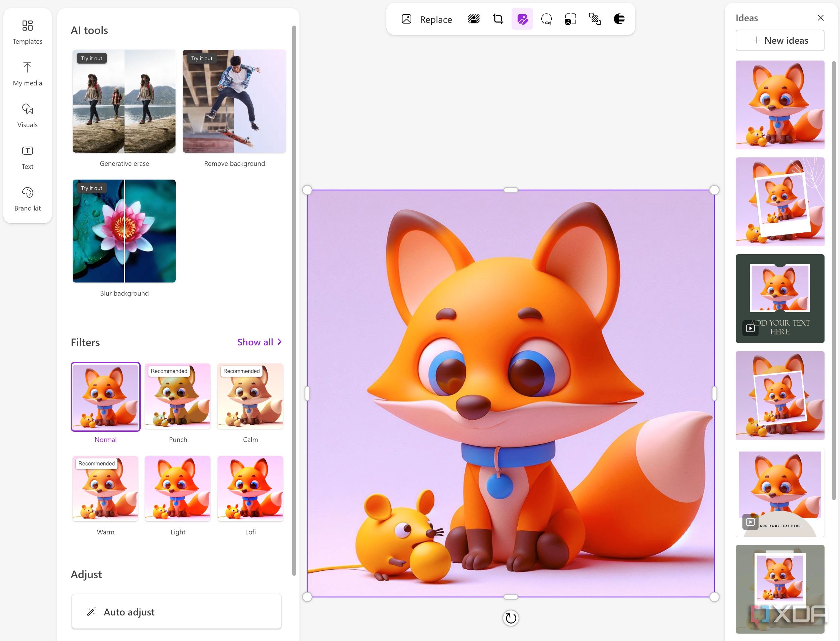Select the fox image on canvas
The image size is (840, 641).
pos(511,393)
